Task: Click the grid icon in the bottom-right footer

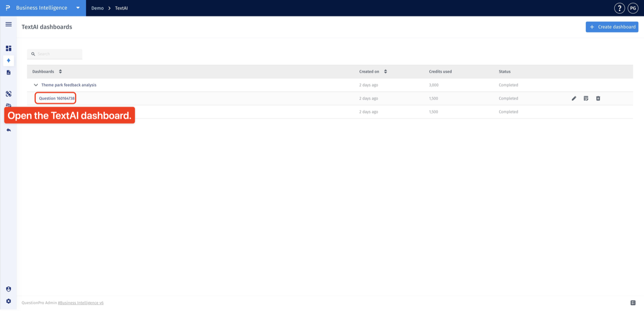Action: (633, 303)
